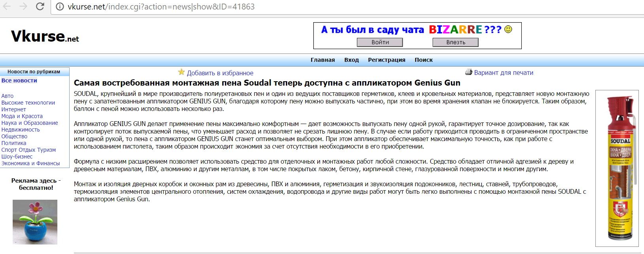Open the Мода и Красота category
644x254 pixels.
(22, 116)
